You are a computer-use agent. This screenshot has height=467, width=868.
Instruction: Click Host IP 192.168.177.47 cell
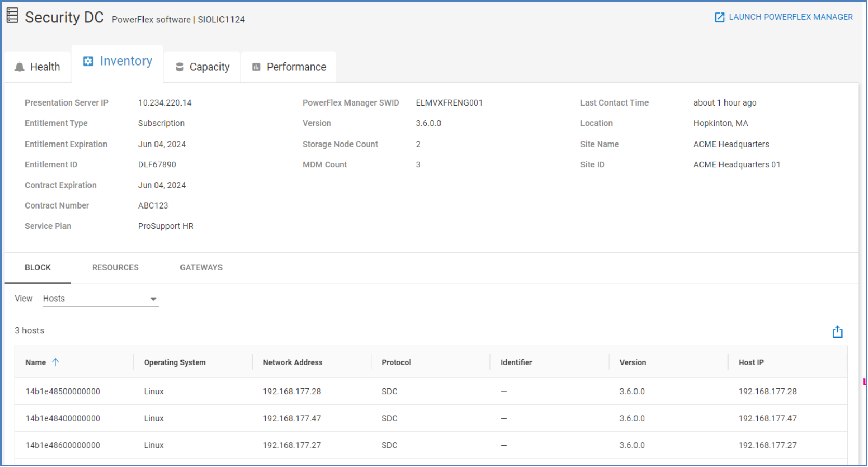[x=768, y=419]
